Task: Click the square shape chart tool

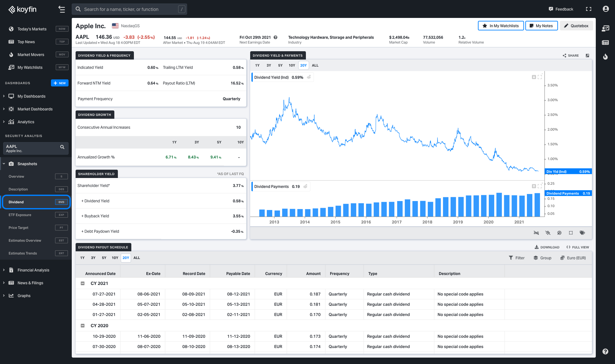Action: pyautogui.click(x=571, y=233)
